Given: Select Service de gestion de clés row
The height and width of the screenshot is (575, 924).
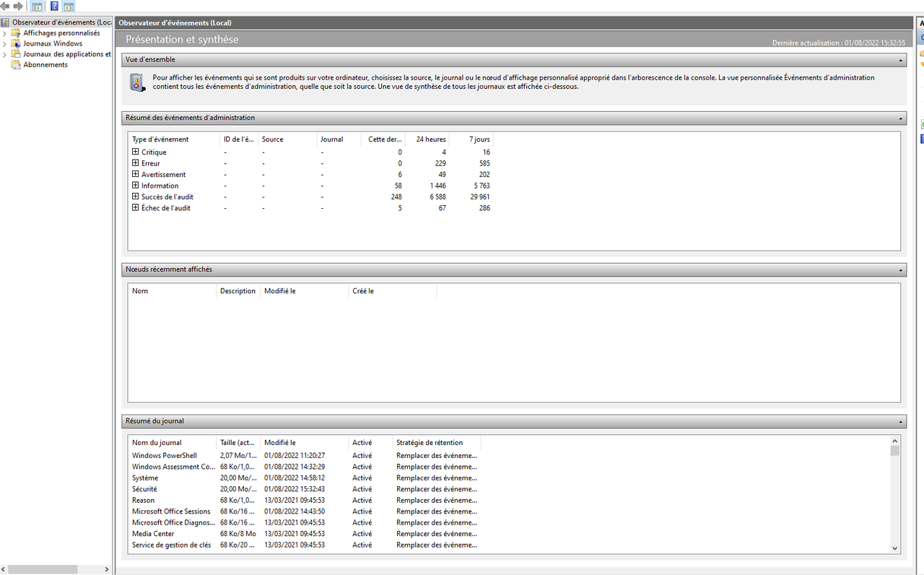Looking at the screenshot, I should pyautogui.click(x=305, y=545).
